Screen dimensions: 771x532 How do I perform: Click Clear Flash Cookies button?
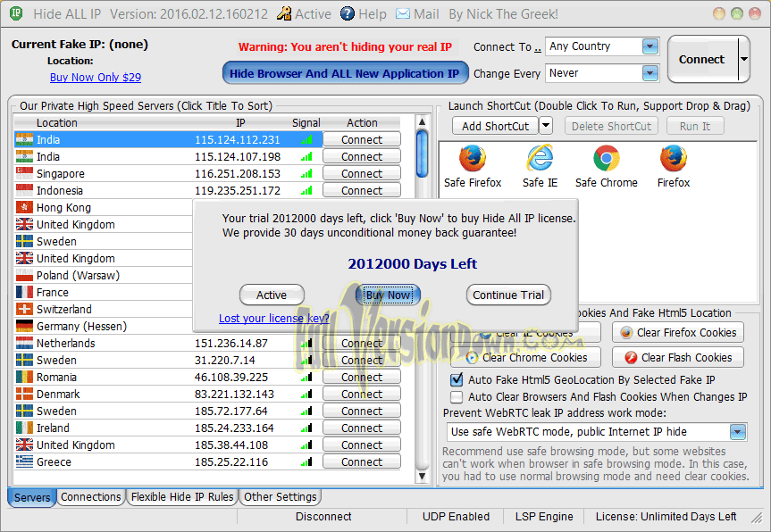point(677,358)
